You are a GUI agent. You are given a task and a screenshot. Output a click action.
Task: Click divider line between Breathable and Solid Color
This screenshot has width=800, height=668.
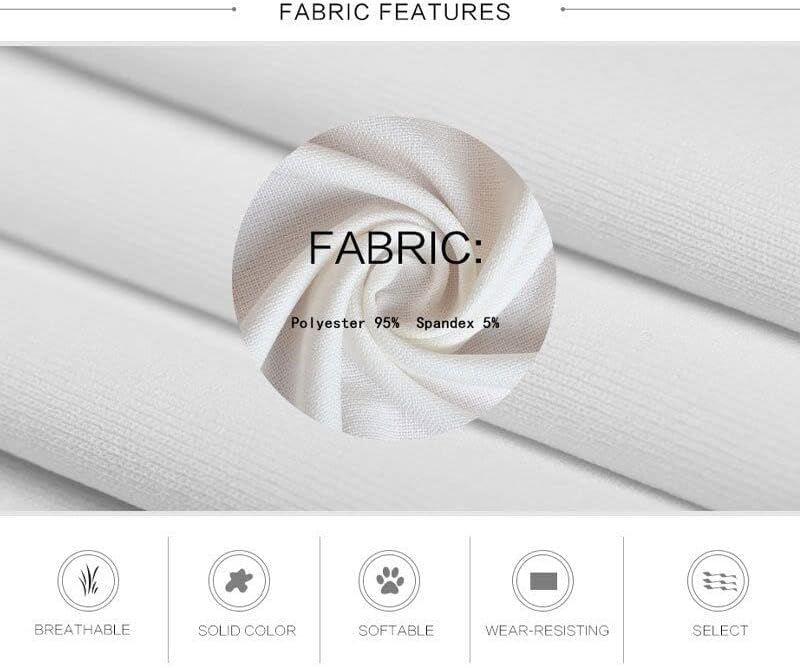[x=168, y=599]
